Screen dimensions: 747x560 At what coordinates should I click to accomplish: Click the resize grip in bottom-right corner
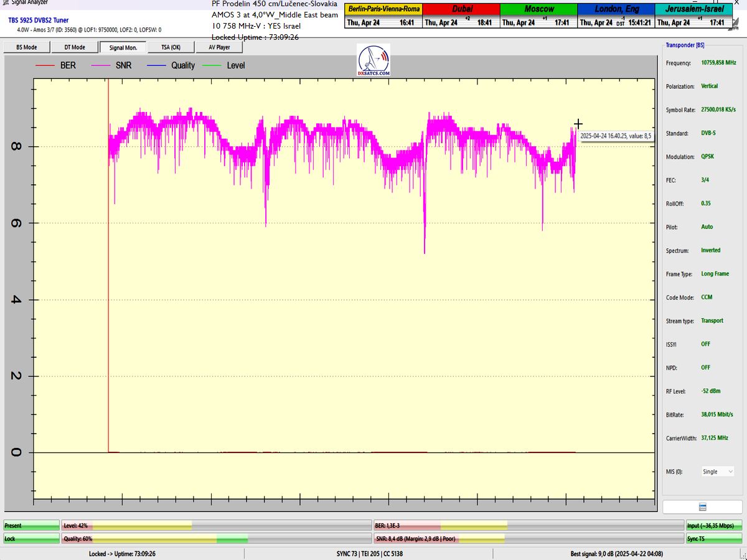click(743, 556)
